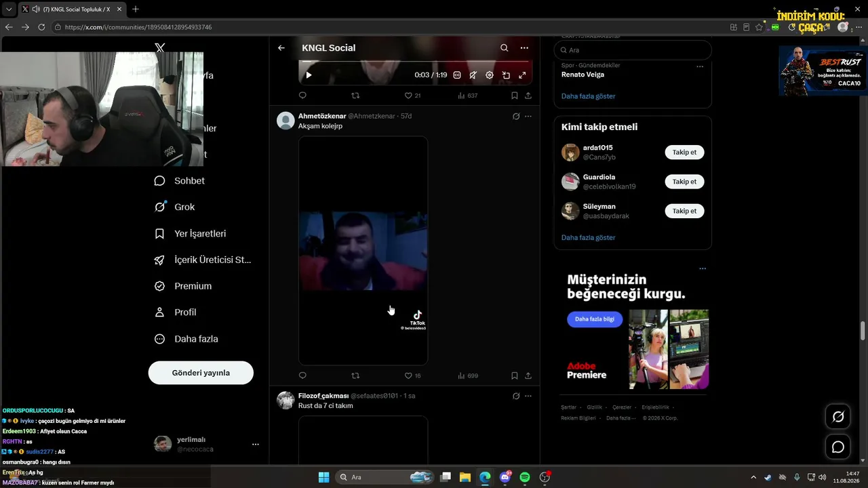Open browser tab list dropdown
The image size is (868, 488).
[9, 9]
